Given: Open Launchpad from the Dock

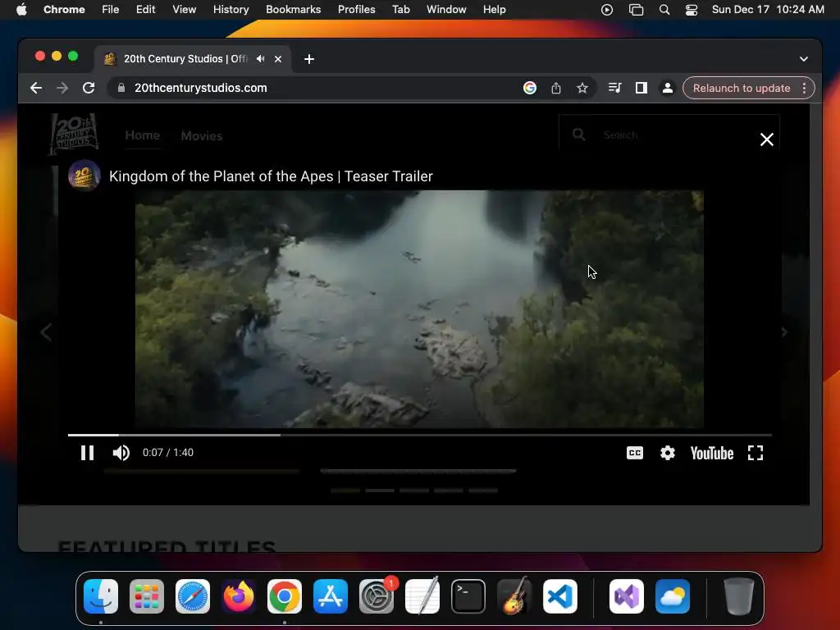Looking at the screenshot, I should tap(147, 596).
